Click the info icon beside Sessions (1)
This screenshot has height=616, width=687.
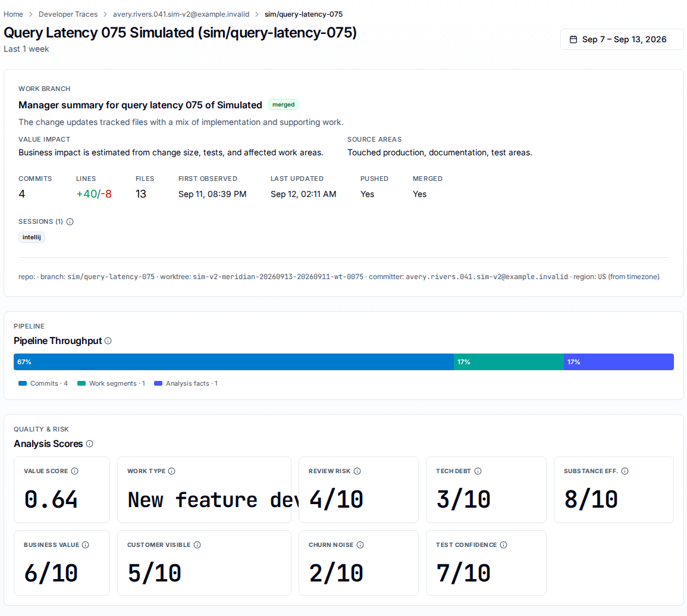(x=70, y=222)
